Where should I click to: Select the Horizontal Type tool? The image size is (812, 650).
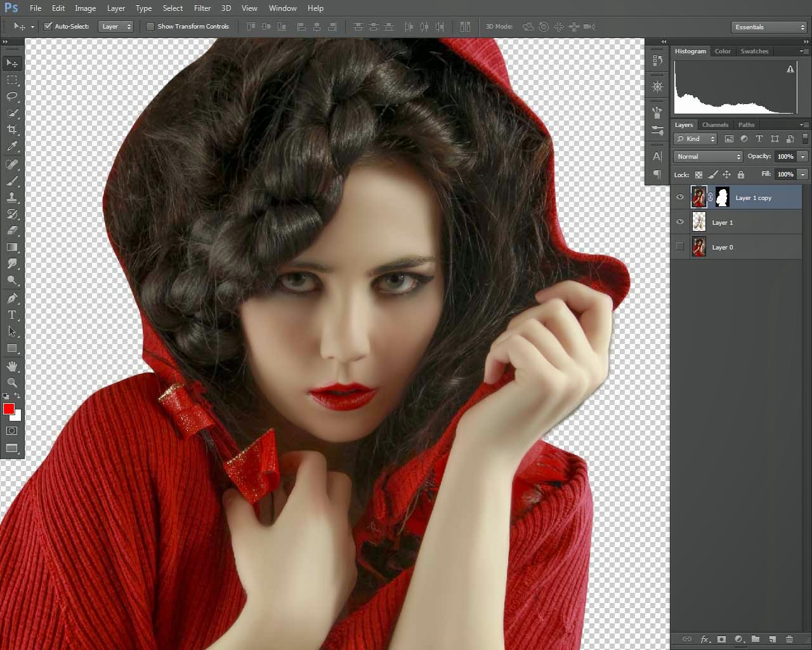12,315
